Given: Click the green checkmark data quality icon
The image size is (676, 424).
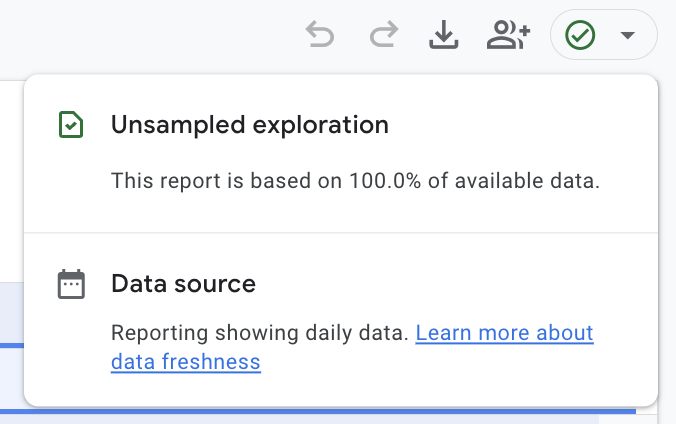Looking at the screenshot, I should tap(580, 36).
